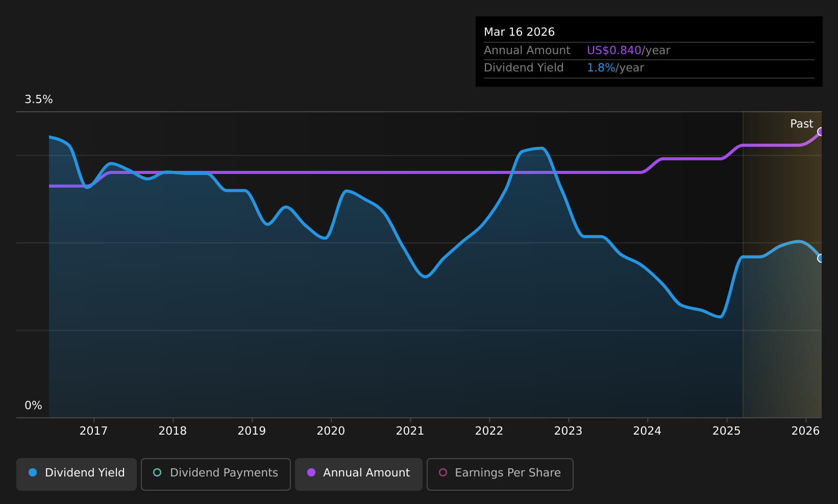The image size is (838, 504).
Task: Enable the Dividend Payments series
Action: point(216,474)
